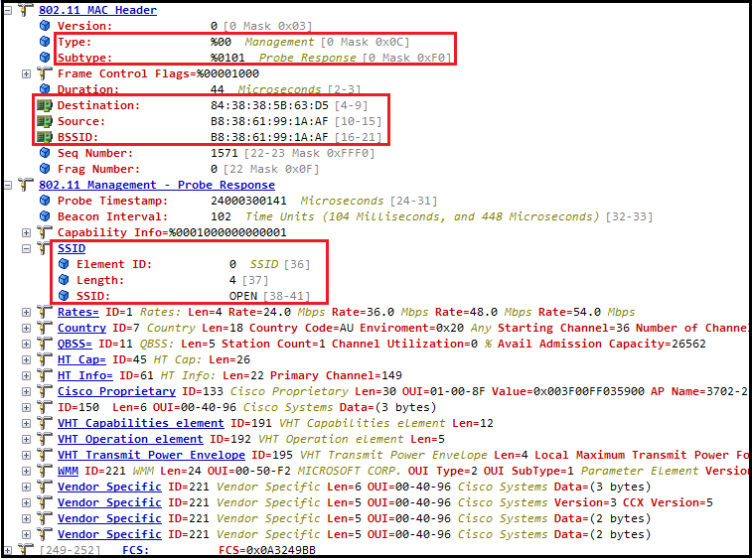Click the blue cube icon beside Version
Screen dimensions: 752x560
coord(44,26)
